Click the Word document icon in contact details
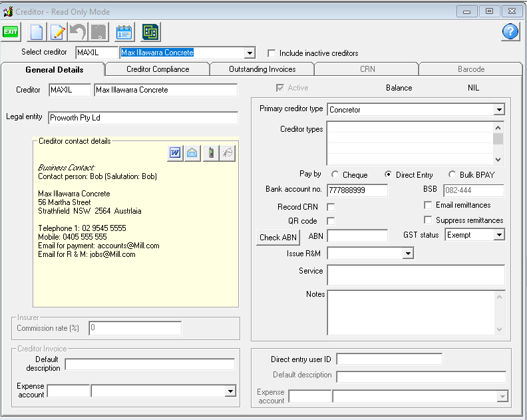527x420 pixels. pyautogui.click(x=175, y=153)
